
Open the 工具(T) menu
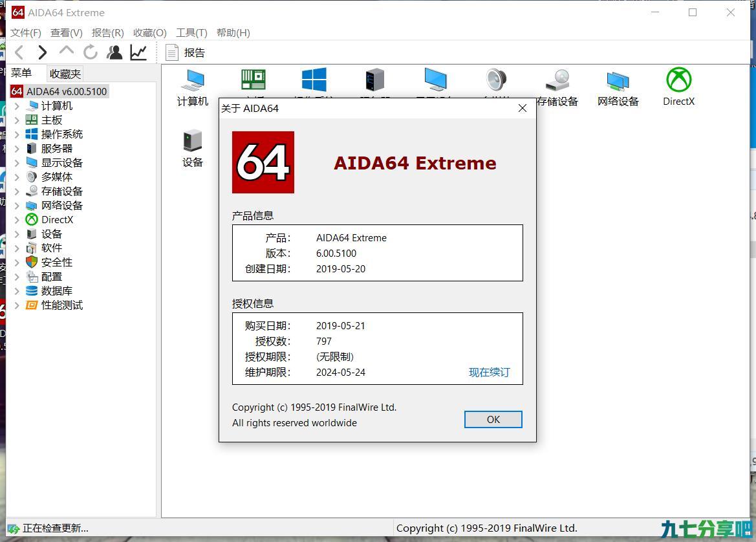pos(191,33)
